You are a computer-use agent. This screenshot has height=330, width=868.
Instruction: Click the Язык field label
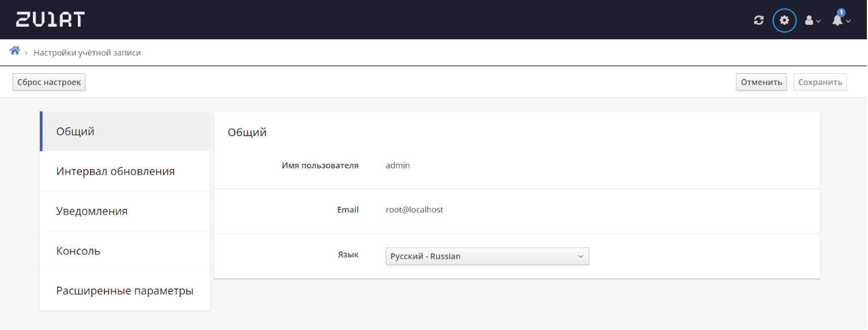(348, 254)
